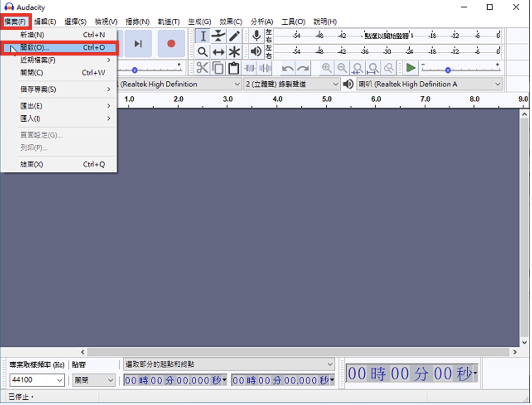The height and width of the screenshot is (405, 532).
Task: Click the Silence audio icon
Action: [x=265, y=68]
